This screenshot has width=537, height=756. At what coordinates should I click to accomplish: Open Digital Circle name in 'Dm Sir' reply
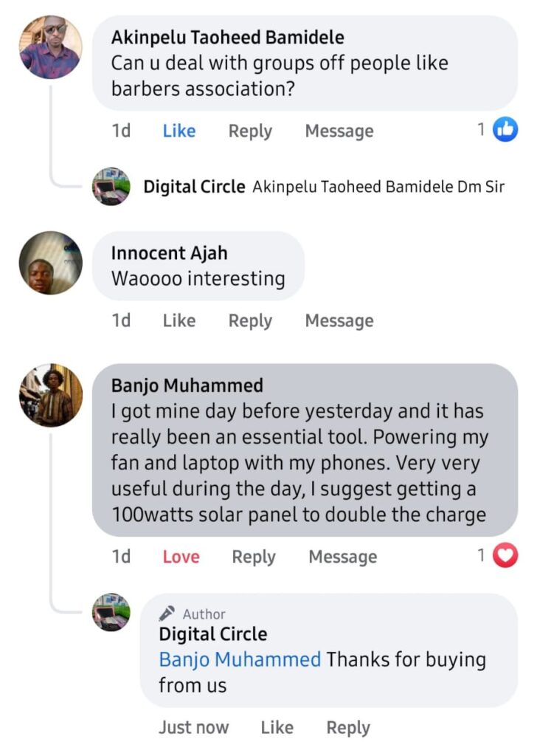pos(194,187)
